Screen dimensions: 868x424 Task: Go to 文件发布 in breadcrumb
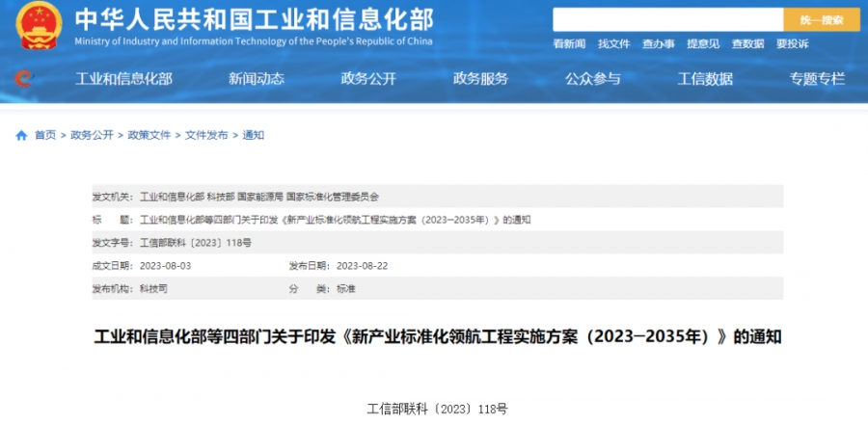(206, 136)
